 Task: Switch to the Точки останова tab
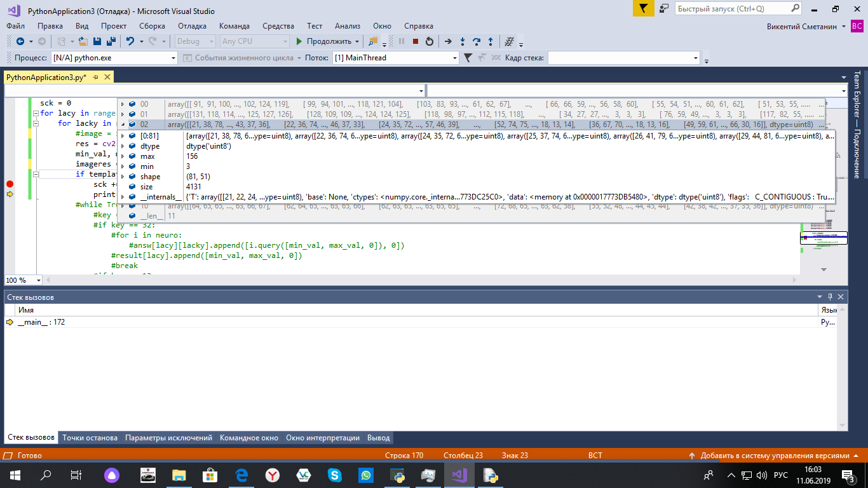pos(90,438)
